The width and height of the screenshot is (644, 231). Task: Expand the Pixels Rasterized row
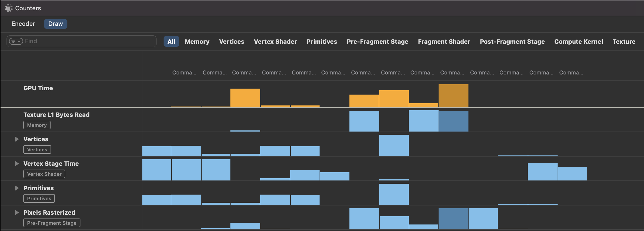pyautogui.click(x=17, y=213)
